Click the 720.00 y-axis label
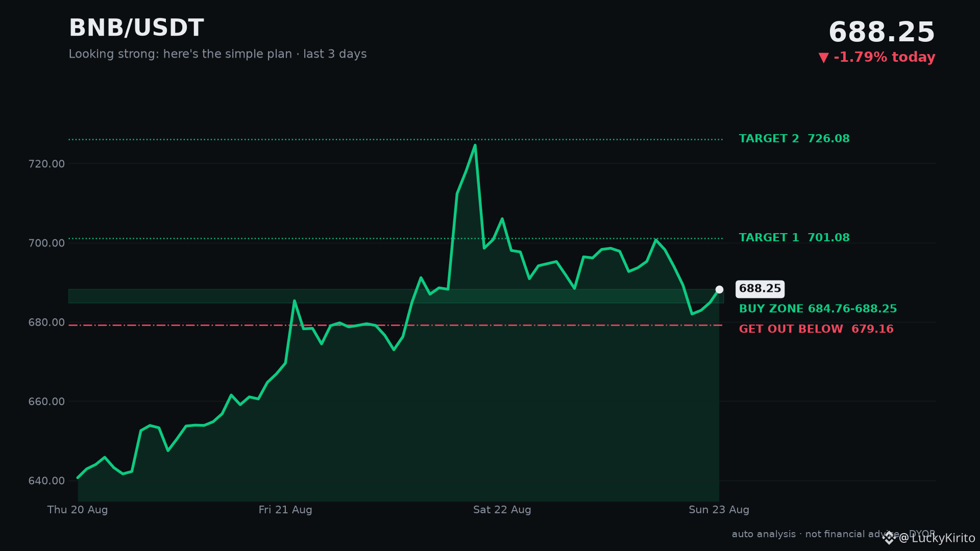 click(46, 164)
